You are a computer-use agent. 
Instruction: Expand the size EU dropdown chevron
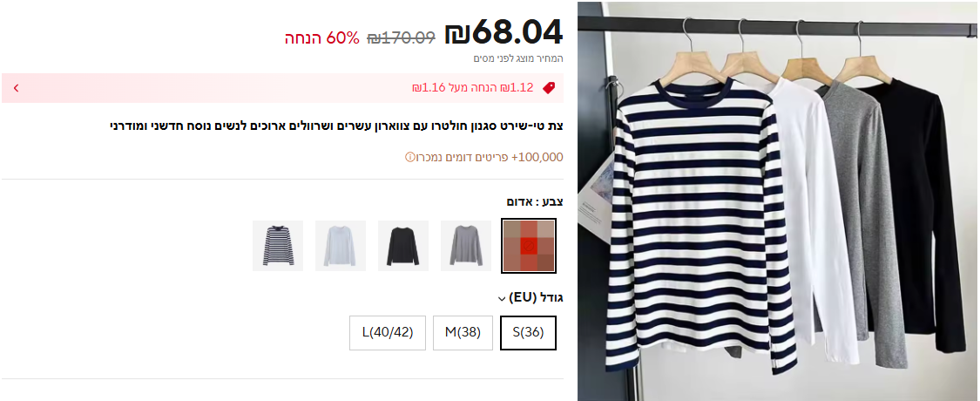[501, 299]
